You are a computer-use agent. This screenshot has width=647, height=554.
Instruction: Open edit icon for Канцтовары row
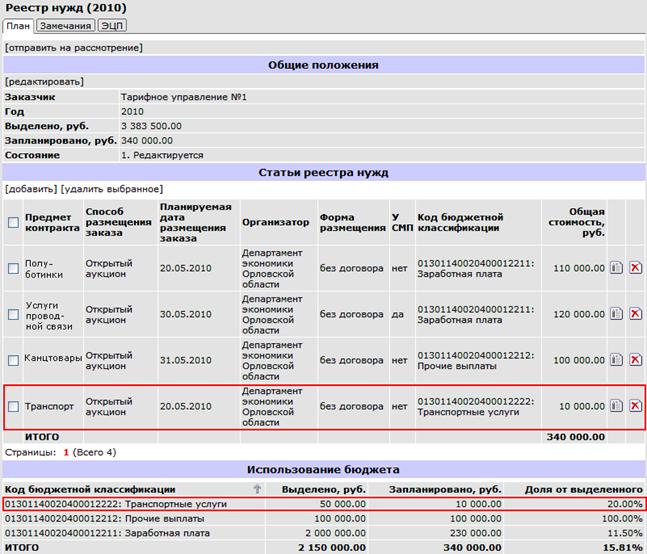[616, 360]
